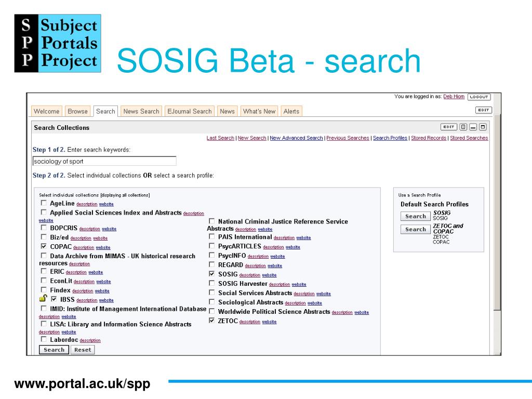
Task: Tick Worldwide Political Science Abstracts checkbox
Action: point(212,311)
